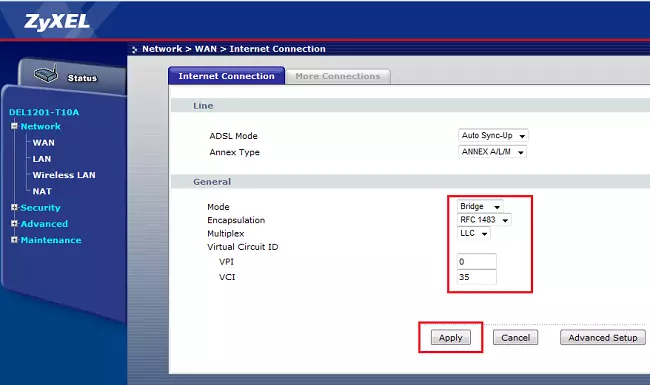Click the Status label
650x385 pixels.
pos(82,78)
